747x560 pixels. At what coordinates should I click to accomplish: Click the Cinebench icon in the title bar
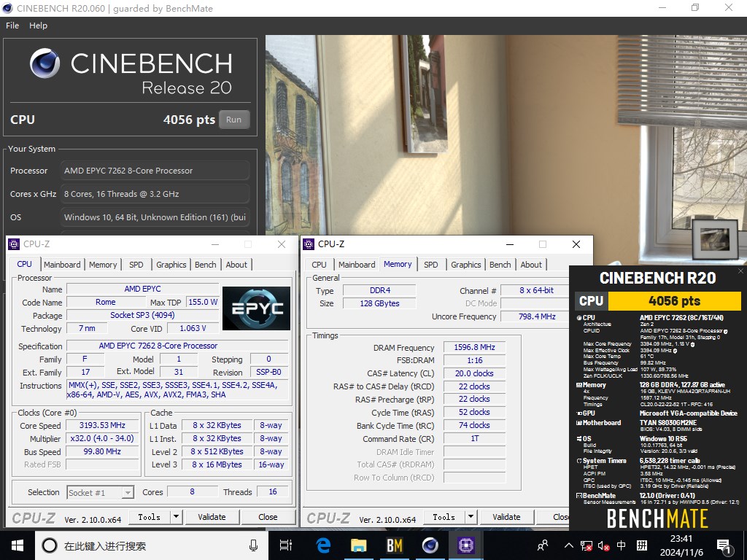click(x=7, y=8)
